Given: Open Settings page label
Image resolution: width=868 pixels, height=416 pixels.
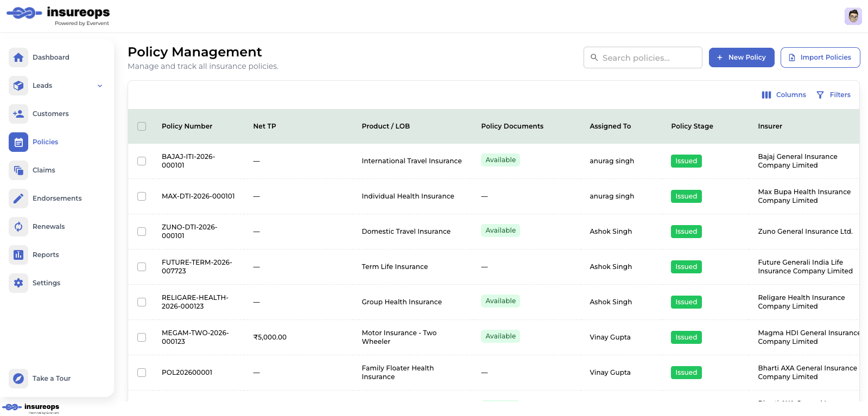Looking at the screenshot, I should 46,283.
